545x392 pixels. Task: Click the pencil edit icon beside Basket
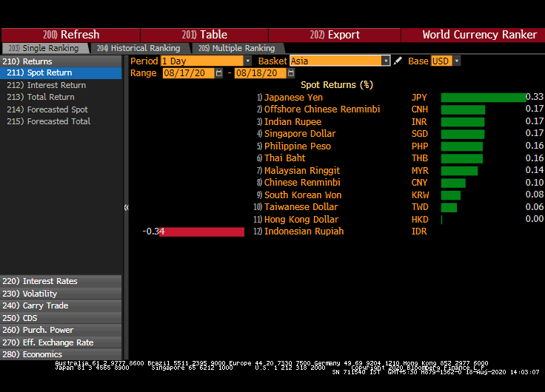tap(398, 61)
